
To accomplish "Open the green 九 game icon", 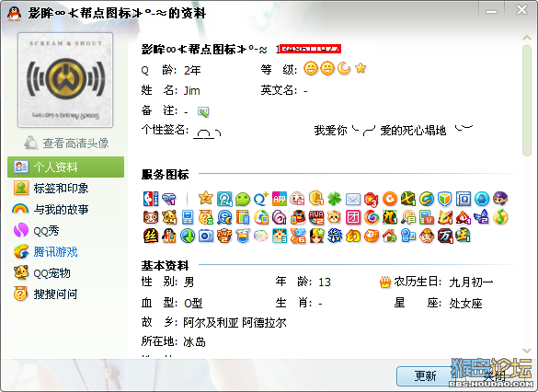I will [390, 217].
